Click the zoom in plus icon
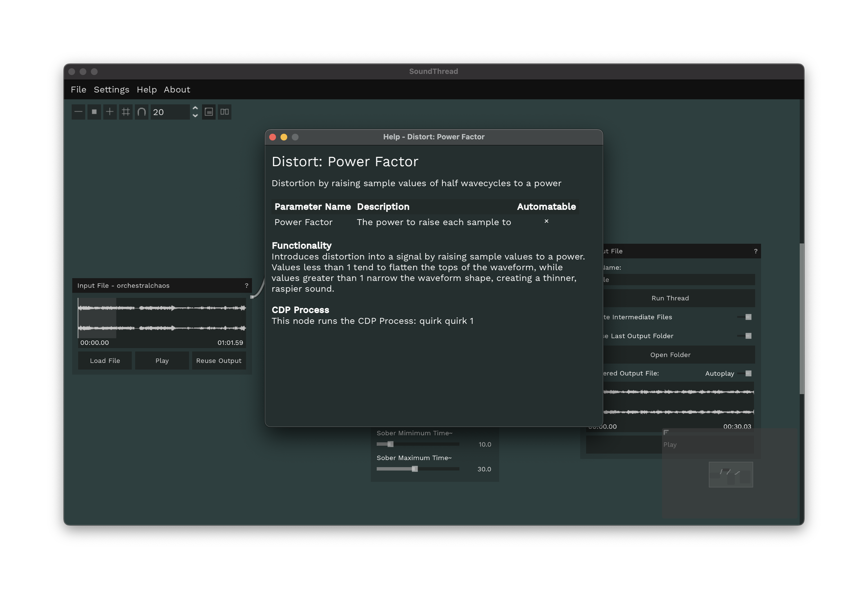The height and width of the screenshot is (589, 868). (110, 112)
